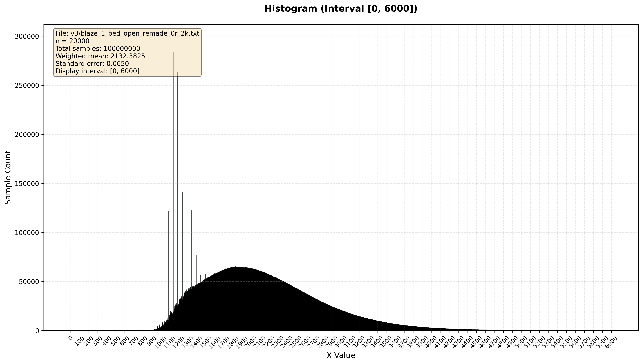
Task: Click the 0 x-axis tick label
Action: click(70, 338)
